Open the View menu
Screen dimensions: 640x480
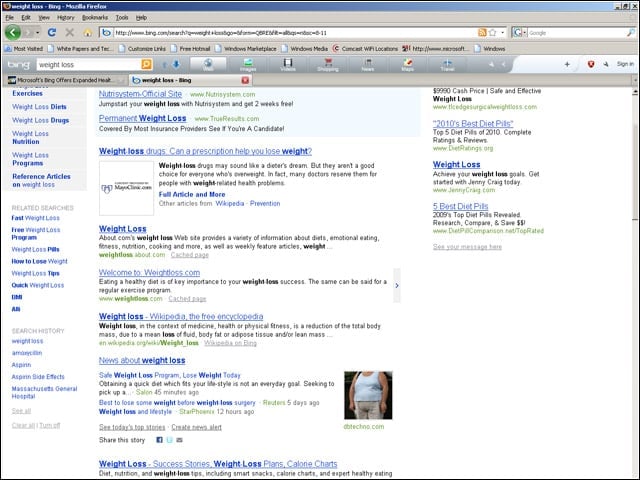pos(44,18)
